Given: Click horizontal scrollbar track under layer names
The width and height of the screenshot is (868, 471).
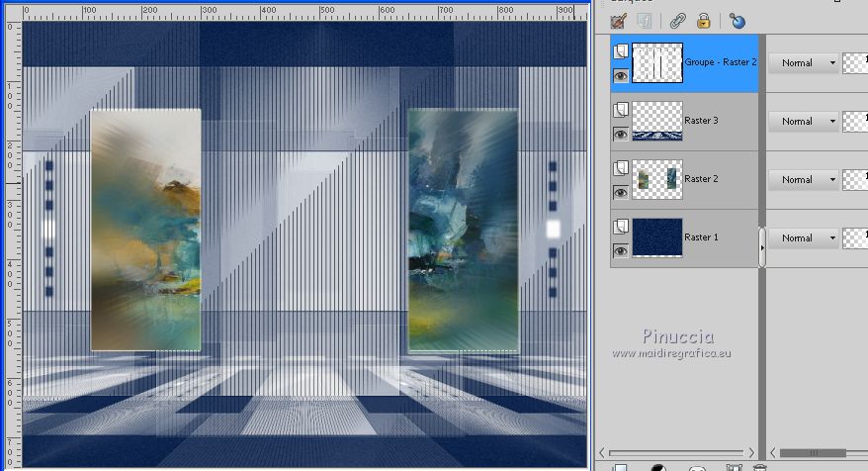Looking at the screenshot, I should point(676,453).
